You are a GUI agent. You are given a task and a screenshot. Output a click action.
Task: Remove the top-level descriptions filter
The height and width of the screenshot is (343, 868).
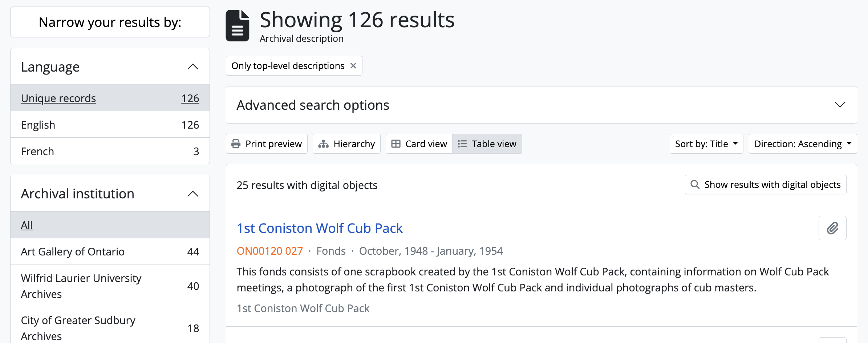(x=353, y=66)
